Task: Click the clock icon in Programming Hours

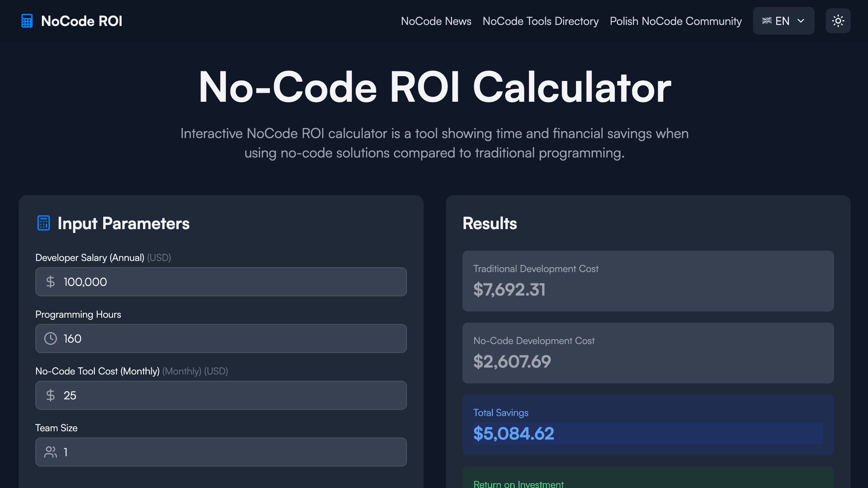Action: [50, 338]
